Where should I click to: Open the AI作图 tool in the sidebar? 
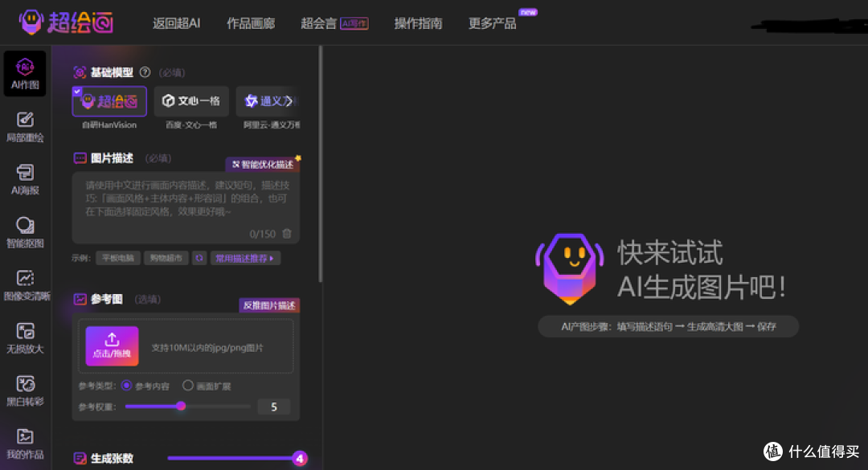[x=25, y=74]
